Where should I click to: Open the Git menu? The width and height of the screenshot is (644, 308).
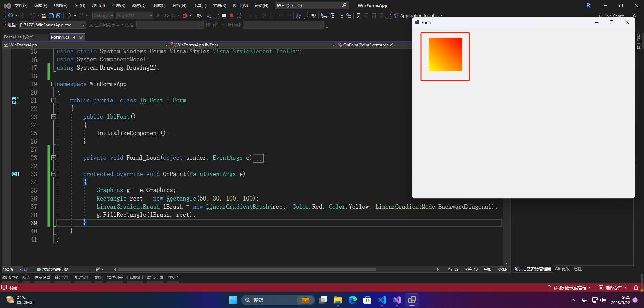coord(80,5)
